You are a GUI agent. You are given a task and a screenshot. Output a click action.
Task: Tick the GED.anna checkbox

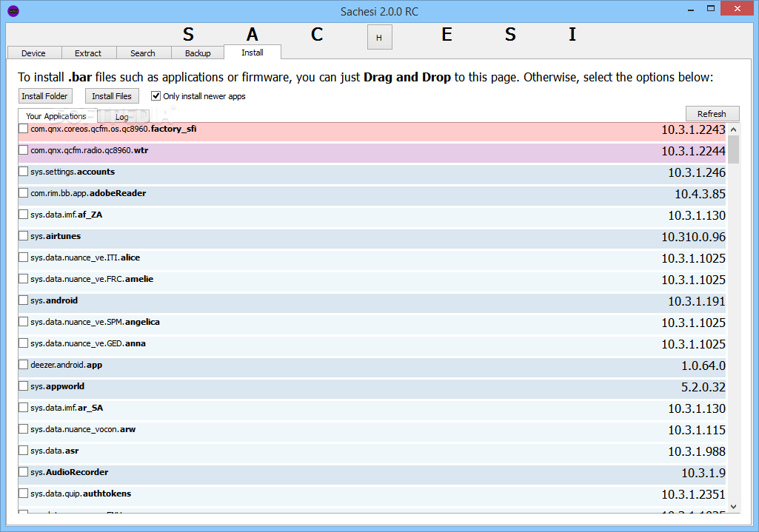23,343
